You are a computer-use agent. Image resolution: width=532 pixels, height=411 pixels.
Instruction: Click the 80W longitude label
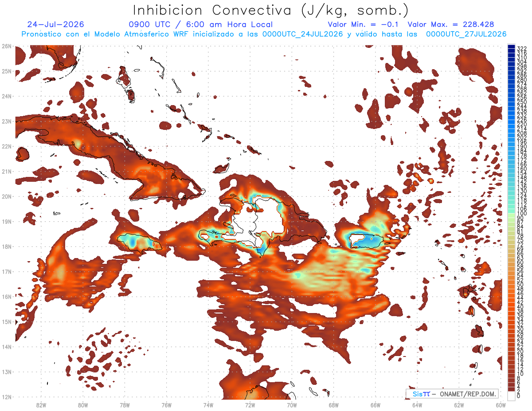pos(82,405)
